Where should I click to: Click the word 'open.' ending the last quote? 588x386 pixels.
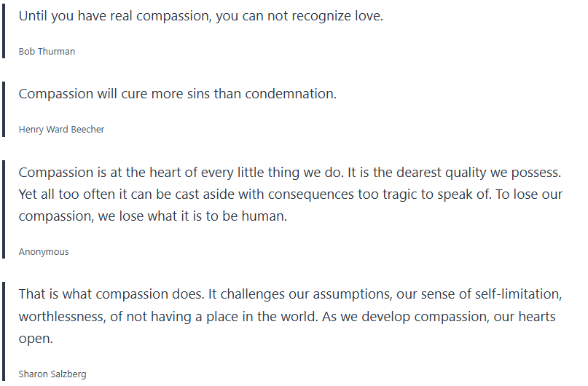pos(36,339)
